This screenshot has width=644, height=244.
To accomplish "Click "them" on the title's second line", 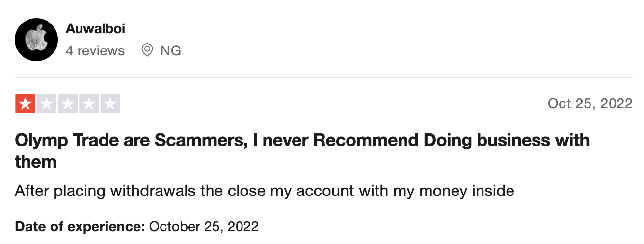I will pos(36,162).
